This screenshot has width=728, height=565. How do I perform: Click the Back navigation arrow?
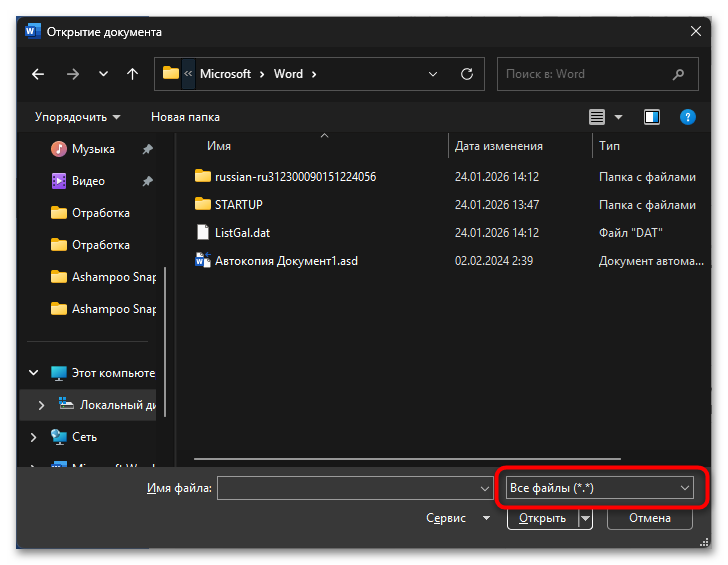pos(38,74)
